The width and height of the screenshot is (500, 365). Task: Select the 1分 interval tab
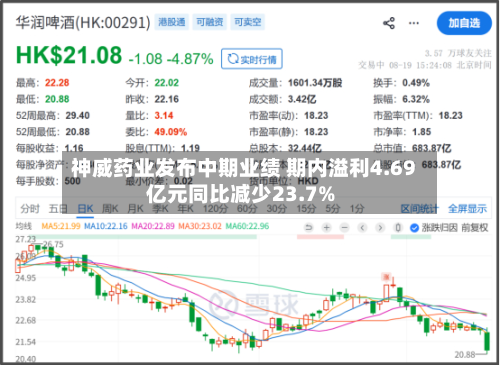(x=357, y=209)
